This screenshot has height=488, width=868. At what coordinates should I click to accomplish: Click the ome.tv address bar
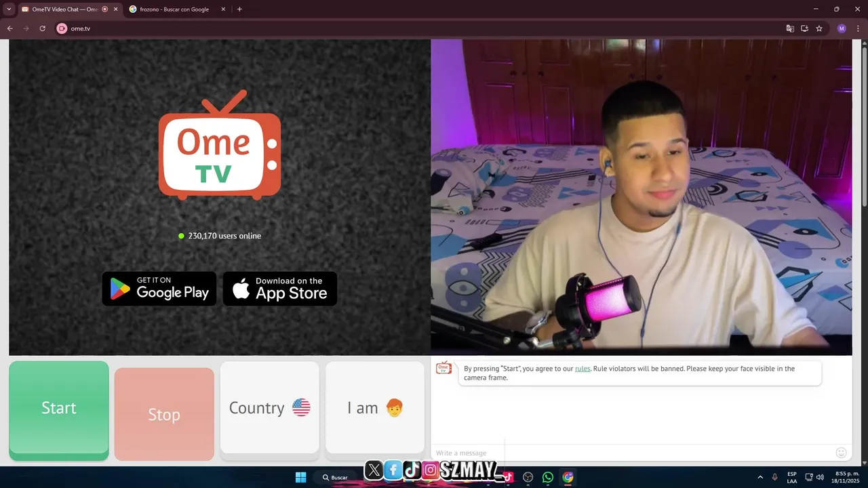click(x=420, y=28)
